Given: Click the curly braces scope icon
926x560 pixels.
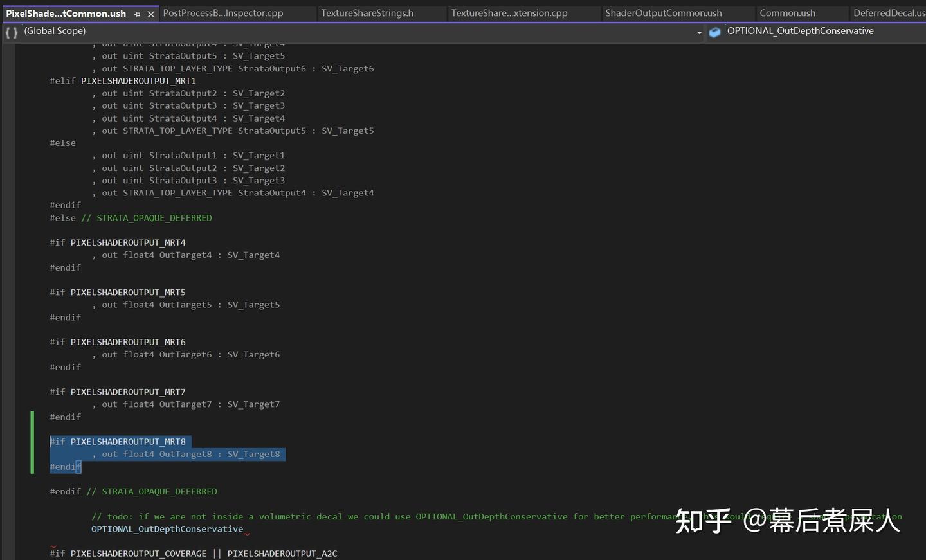Looking at the screenshot, I should 10,30.
